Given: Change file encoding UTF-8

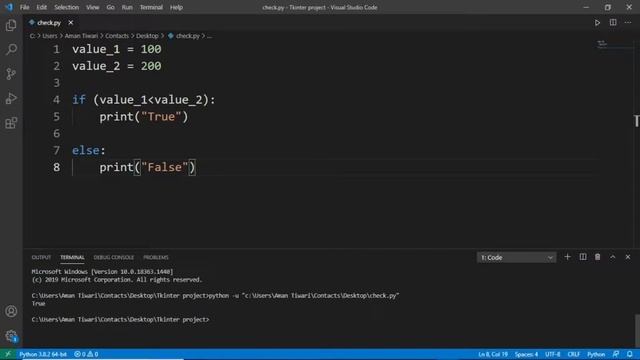Looking at the screenshot, I should (553, 354).
